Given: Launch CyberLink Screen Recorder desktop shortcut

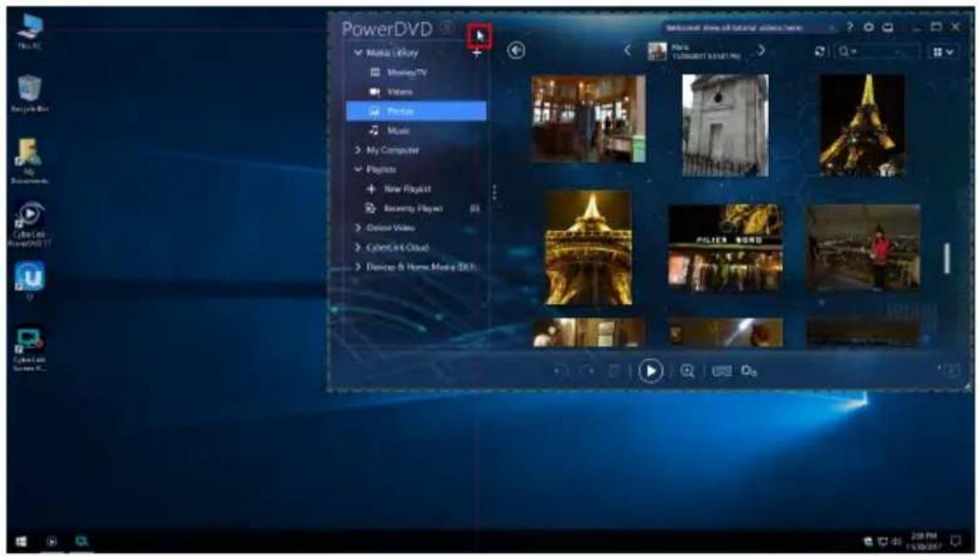Looking at the screenshot, I should coord(29,349).
